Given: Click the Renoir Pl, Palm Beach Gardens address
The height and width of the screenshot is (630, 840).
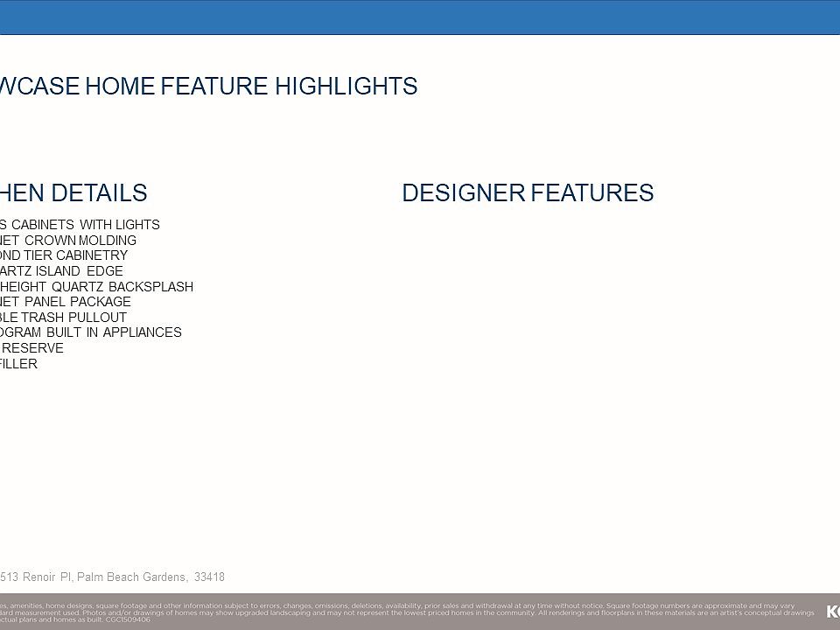Looking at the screenshot, I should click(x=112, y=577).
